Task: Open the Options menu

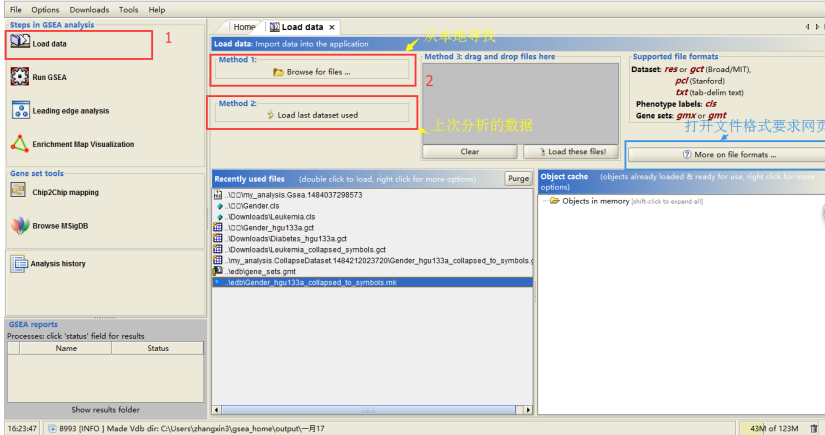Action: tap(45, 9)
